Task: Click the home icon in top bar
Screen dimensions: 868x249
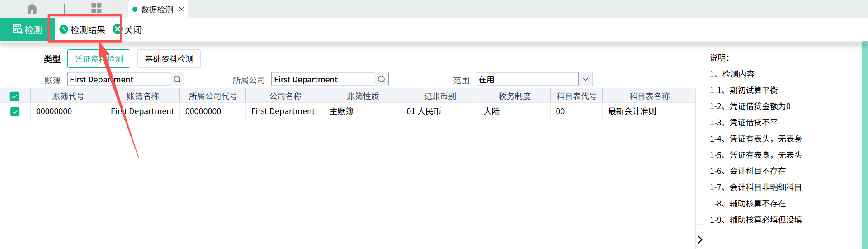Action: [32, 9]
